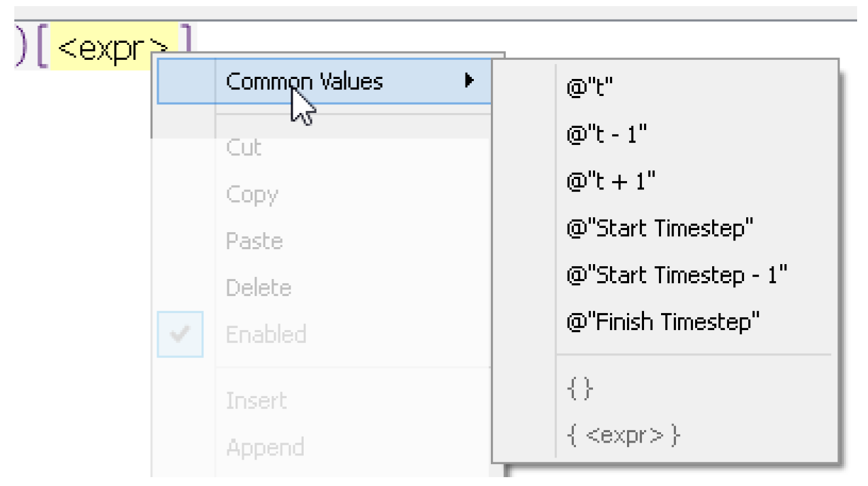
Task: Click the purple closing square bracket
Action: pos(185,42)
